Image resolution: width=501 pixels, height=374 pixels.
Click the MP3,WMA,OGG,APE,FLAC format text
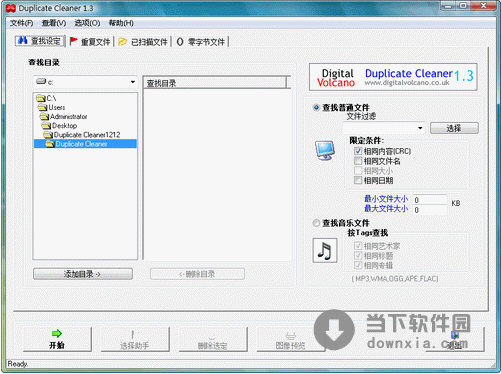click(395, 278)
